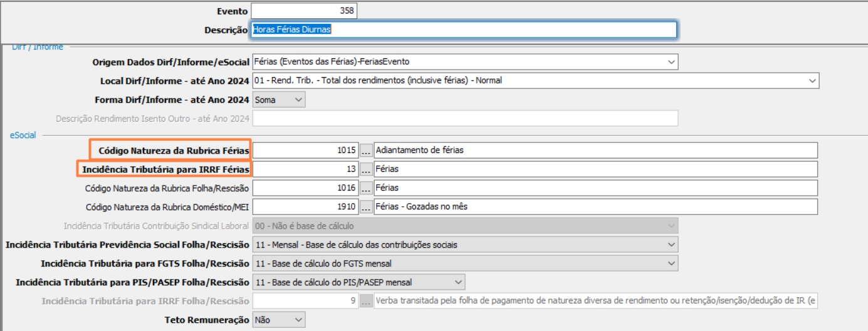Click the Descrição field with Horas Férias Diurnas
The width and height of the screenshot is (868, 331).
click(463, 29)
